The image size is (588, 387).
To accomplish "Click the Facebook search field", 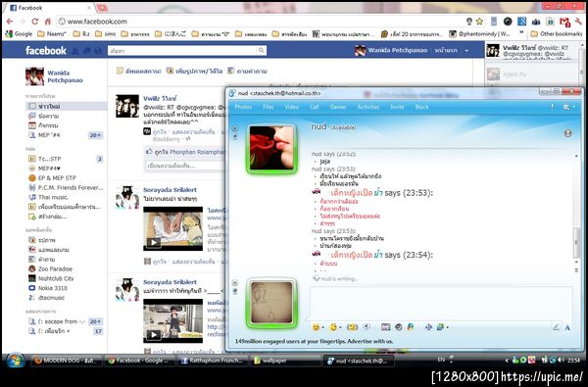I will [x=182, y=50].
